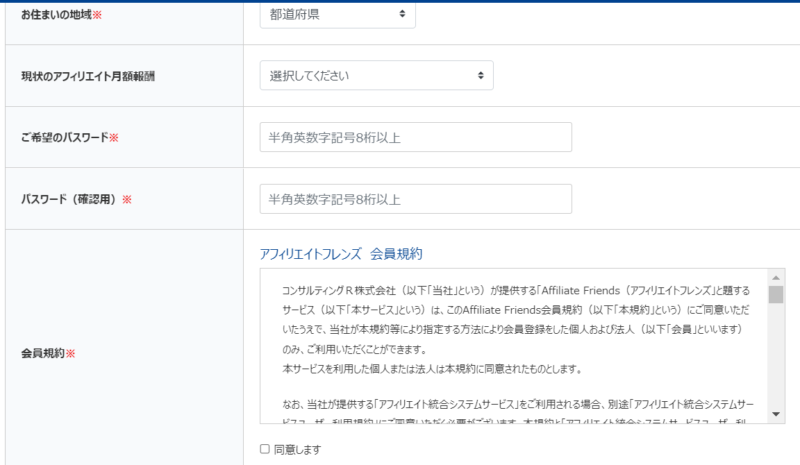Viewport: 800px width, 465px height.
Task: Click the terms scrollbar up arrow
Action: click(x=776, y=276)
